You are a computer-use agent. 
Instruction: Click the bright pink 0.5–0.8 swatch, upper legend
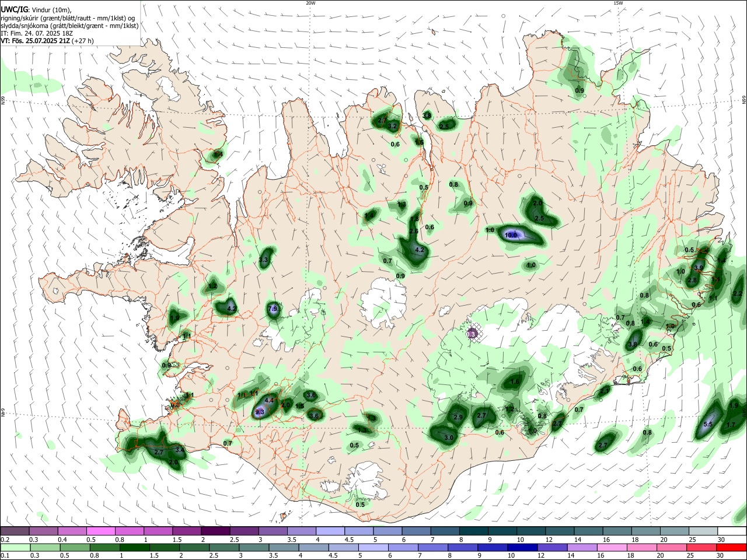click(100, 531)
